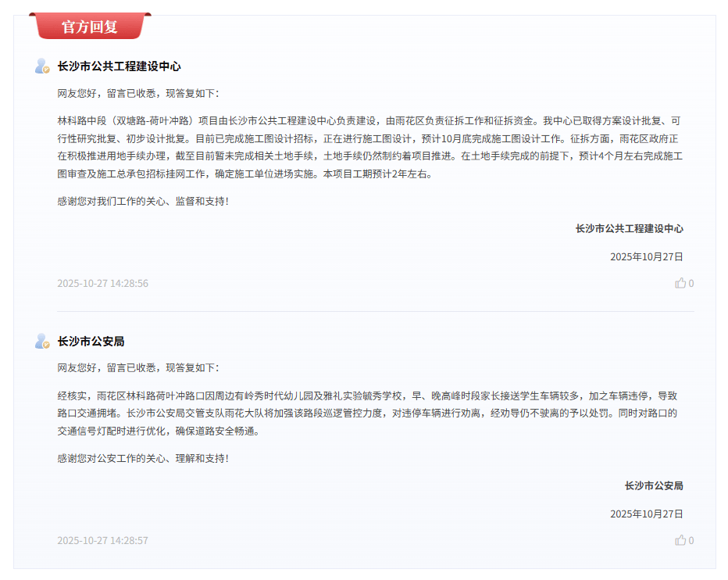Screen dimensions: 728x580
Task: Click the avatar icon beside 长沙市公安局
Action: click(x=42, y=342)
